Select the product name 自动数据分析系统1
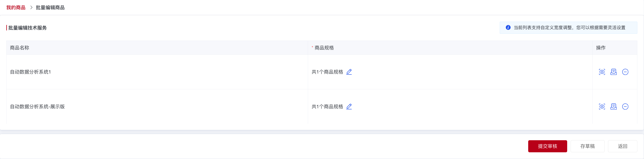This screenshot has height=159, width=644. (30, 72)
